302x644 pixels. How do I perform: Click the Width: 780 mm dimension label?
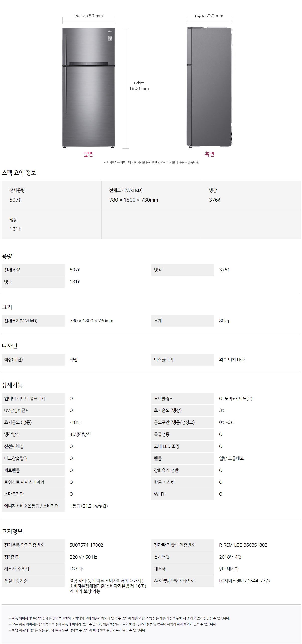[89, 16]
